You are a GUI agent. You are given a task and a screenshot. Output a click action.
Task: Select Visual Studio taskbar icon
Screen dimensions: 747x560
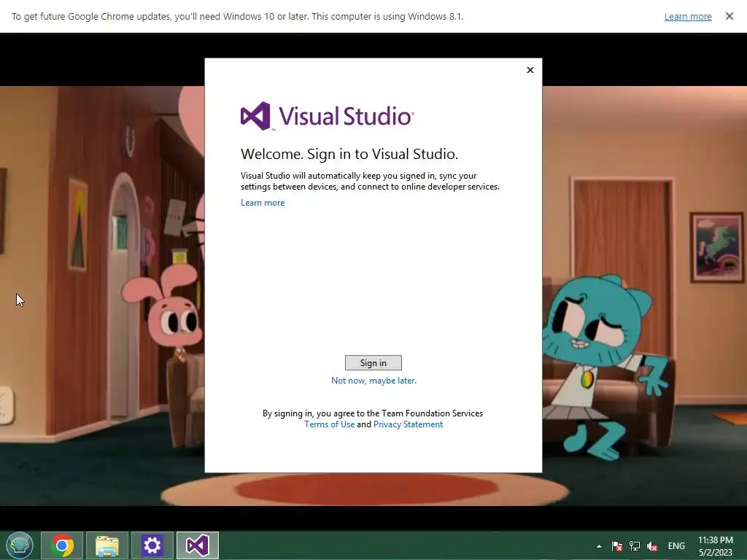click(197, 545)
